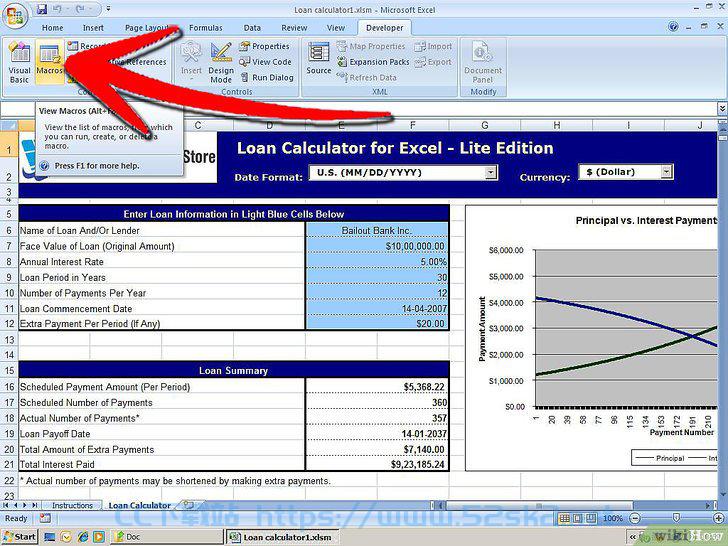The image size is (728, 546).
Task: Click Loan calculator1.xlsm taskbar button
Action: pos(282,537)
